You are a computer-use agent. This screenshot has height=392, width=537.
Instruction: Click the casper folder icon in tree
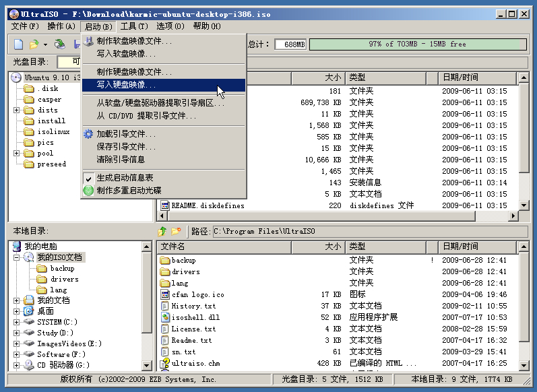pos(29,100)
